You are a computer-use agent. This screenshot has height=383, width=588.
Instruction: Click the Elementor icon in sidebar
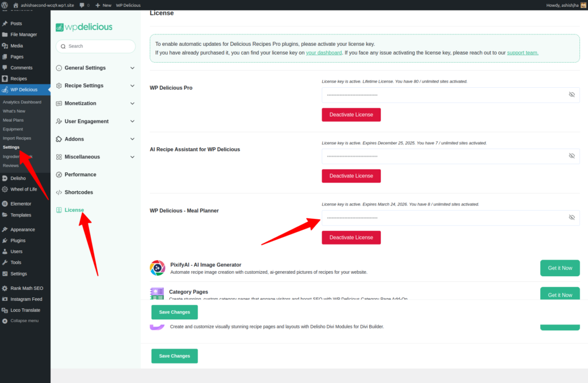(5, 204)
